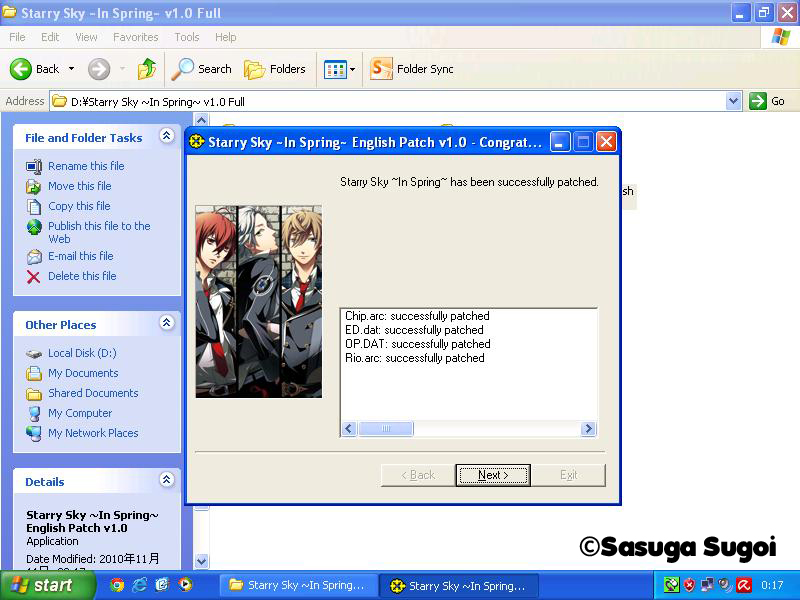
Task: Click the E-mail envelope icon
Action: click(34, 257)
